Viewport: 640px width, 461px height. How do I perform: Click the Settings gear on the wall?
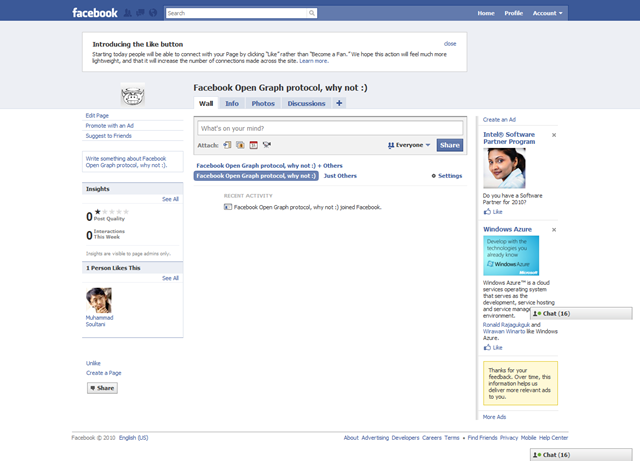click(447, 176)
